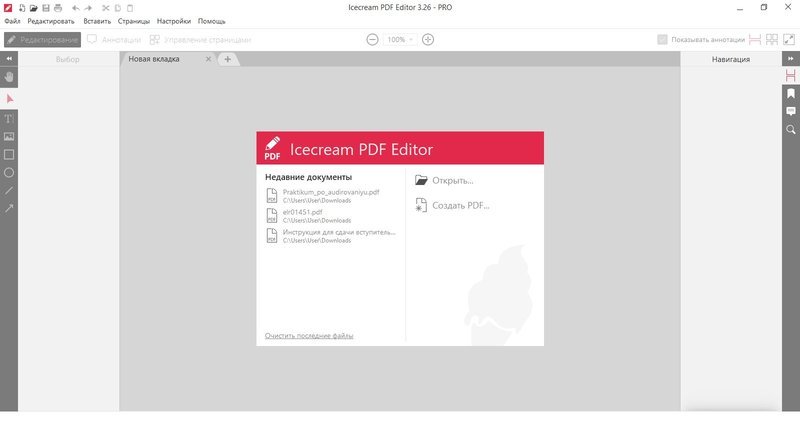This screenshot has width=800, height=425.
Task: Open the search panel magnifier icon
Action: tap(791, 130)
